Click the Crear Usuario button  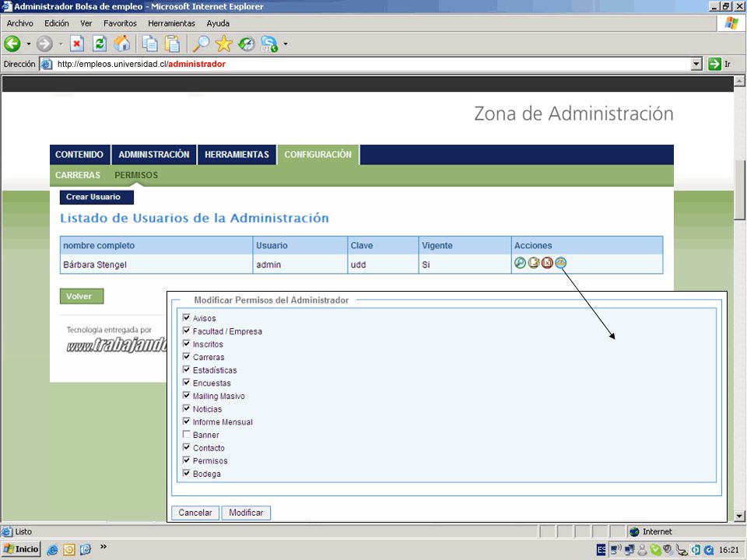tap(96, 197)
